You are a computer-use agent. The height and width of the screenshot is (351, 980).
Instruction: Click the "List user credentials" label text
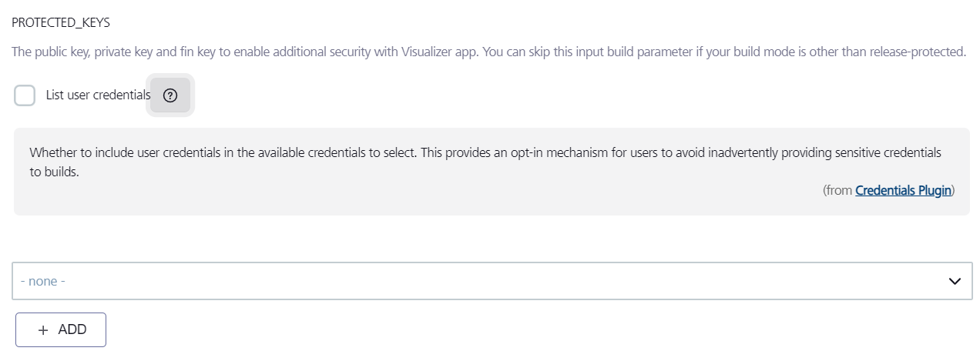98,95
